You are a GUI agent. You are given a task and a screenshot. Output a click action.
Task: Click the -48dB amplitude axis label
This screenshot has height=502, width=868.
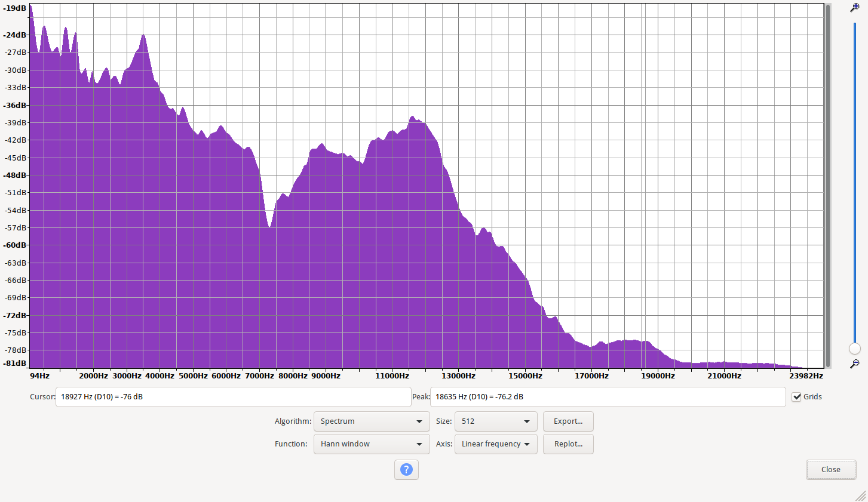click(15, 175)
